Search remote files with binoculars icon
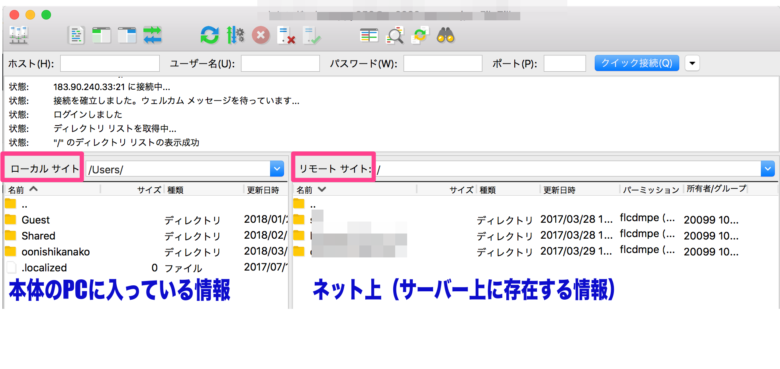Image resolution: width=780 pixels, height=369 pixels. click(x=445, y=35)
